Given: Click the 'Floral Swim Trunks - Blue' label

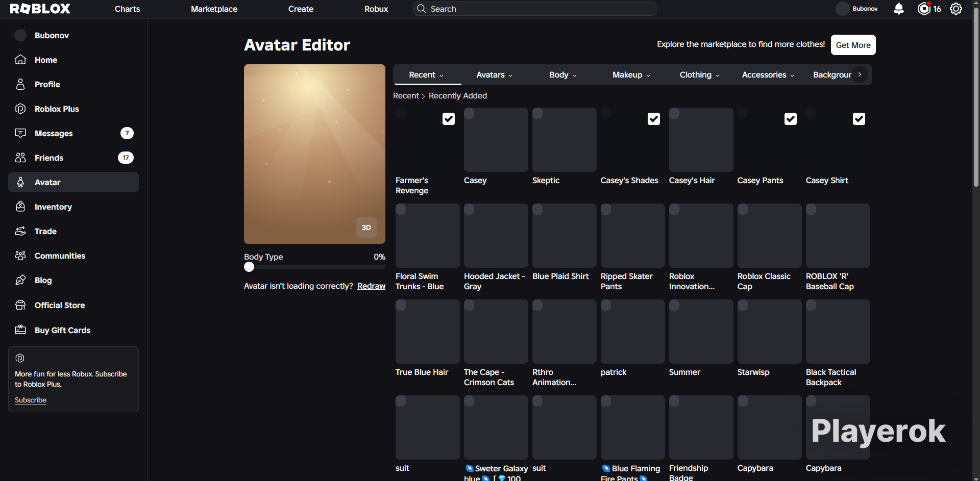Looking at the screenshot, I should (x=420, y=282).
